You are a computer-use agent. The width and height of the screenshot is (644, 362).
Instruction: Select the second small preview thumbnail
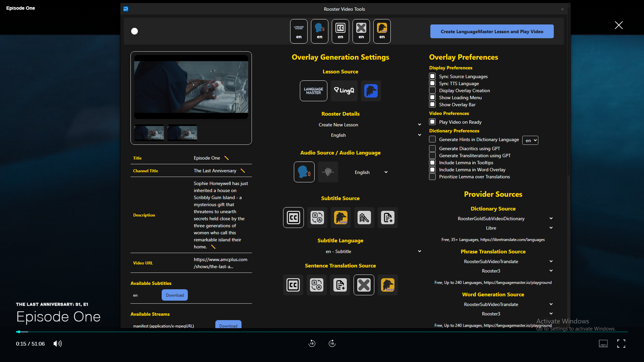[182, 132]
